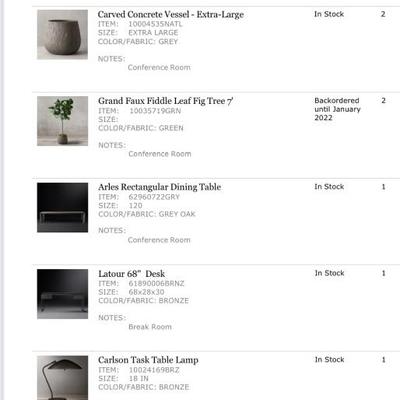Viewport: 400px width, 400px height.
Task: Select the Backordered until January 2022 status
Action: pos(337,109)
